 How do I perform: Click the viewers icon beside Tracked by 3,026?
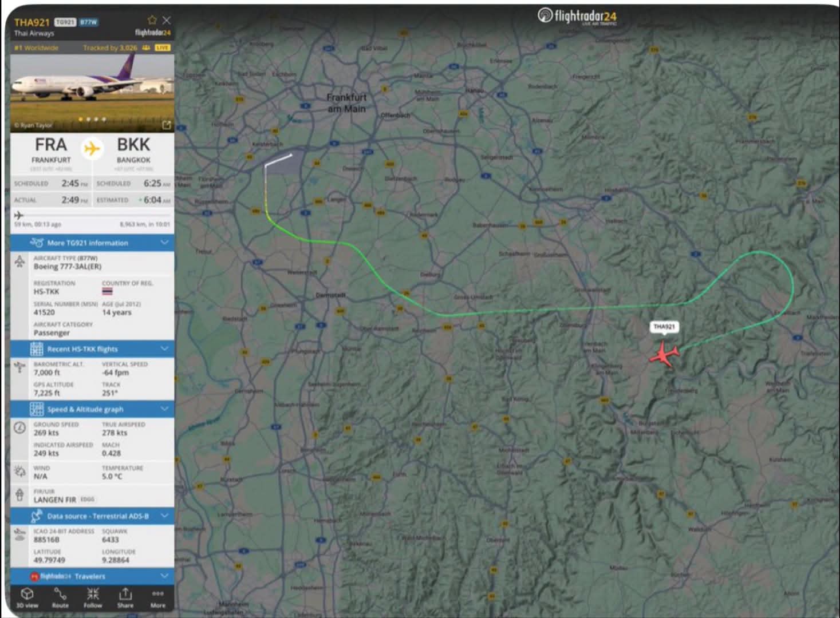[x=146, y=48]
